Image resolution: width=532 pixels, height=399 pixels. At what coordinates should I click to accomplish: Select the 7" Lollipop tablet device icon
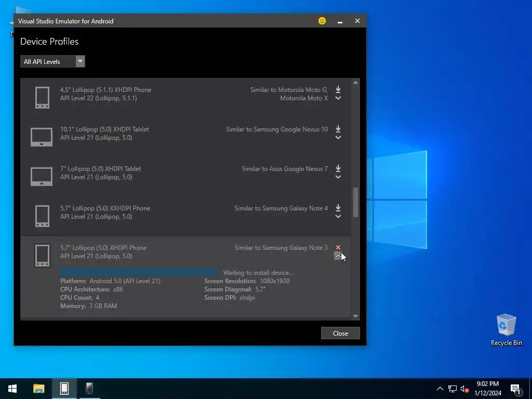click(42, 177)
